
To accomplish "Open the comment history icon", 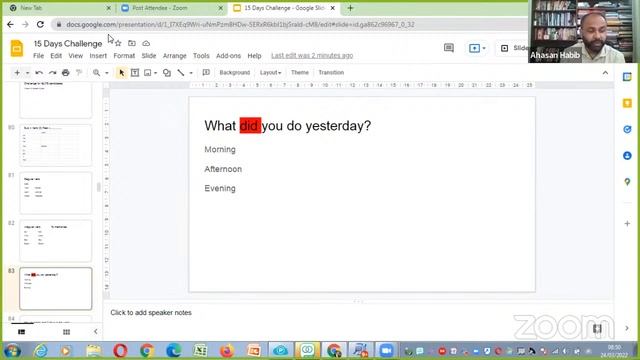I will 449,48.
